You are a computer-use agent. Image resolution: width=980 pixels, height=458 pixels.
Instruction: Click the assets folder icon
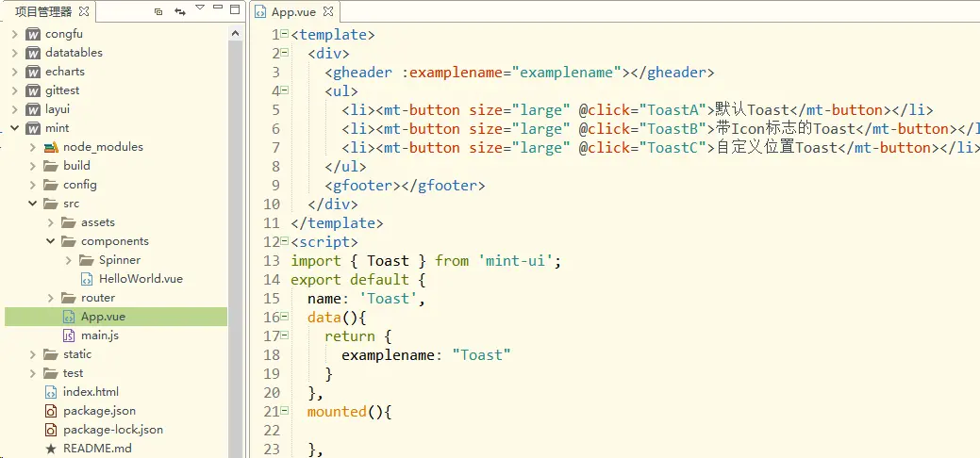69,221
